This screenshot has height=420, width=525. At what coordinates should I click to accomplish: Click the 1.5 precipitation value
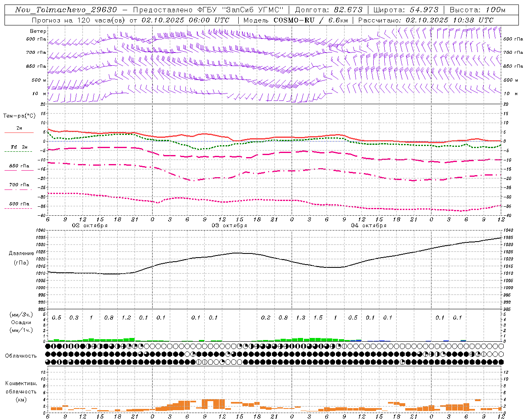pyautogui.click(x=318, y=317)
